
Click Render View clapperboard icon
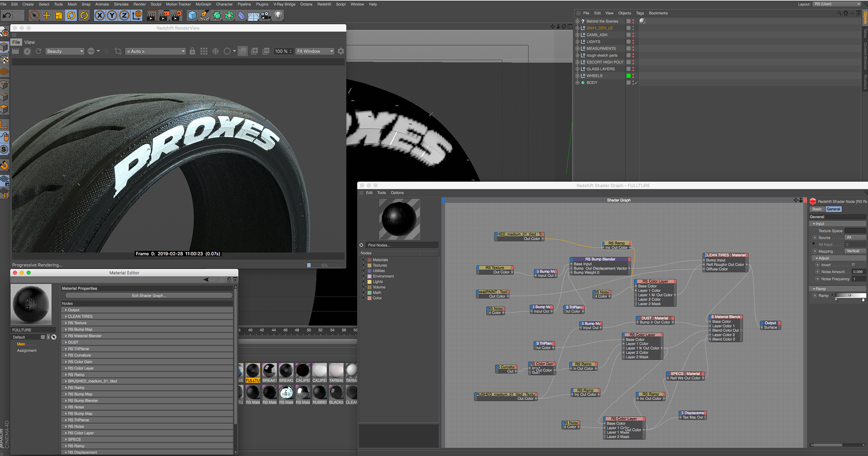coord(151,15)
